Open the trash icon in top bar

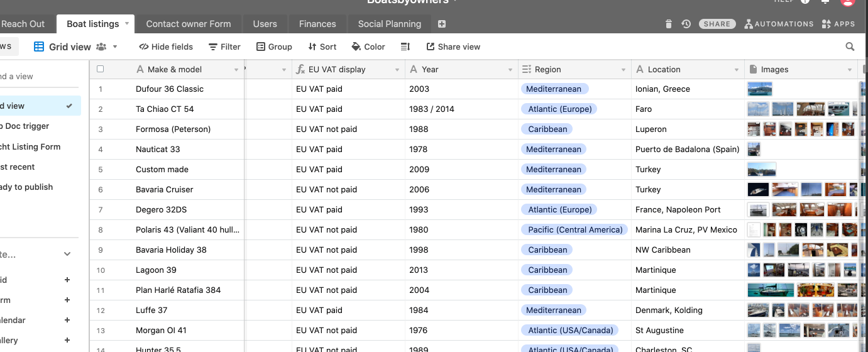[668, 24]
